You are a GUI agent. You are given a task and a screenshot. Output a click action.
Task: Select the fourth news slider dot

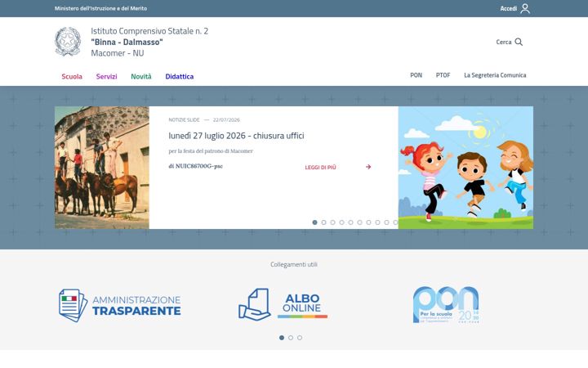click(x=341, y=222)
